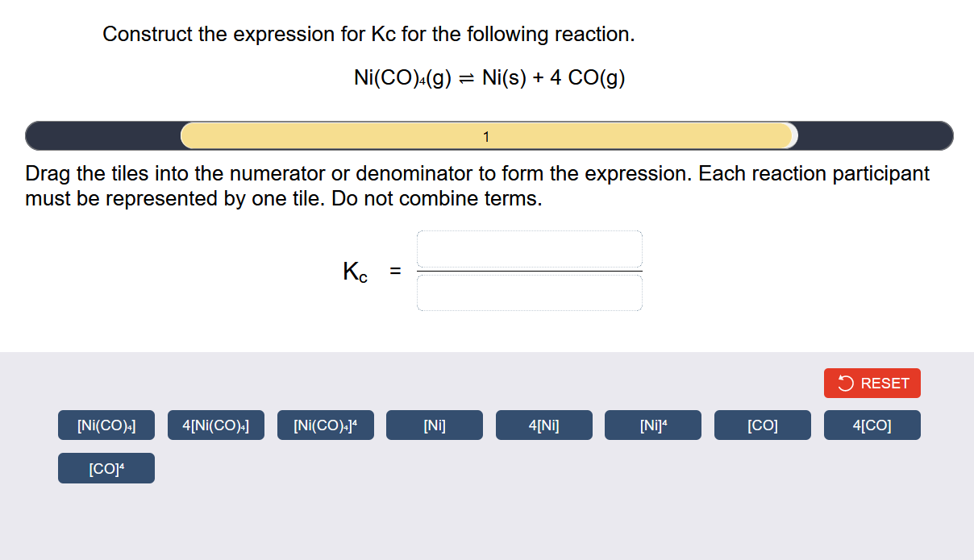Click the instructions text about dragging tiles

(x=476, y=185)
